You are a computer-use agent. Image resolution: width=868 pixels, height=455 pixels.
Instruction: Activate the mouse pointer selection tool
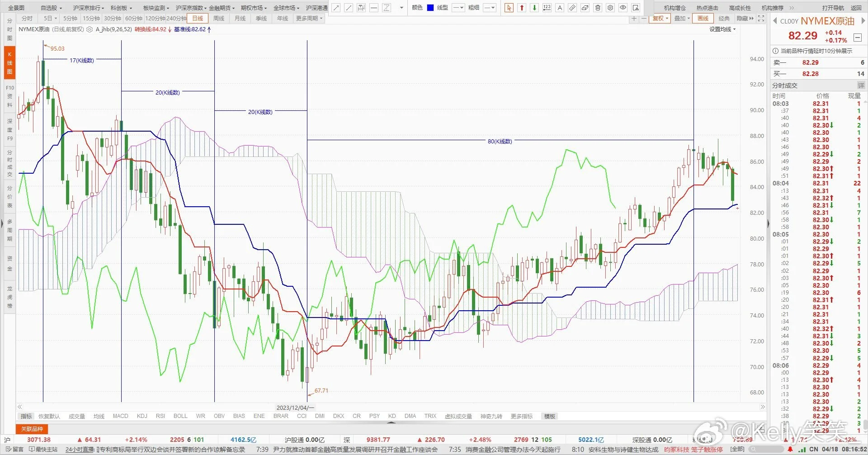tap(509, 8)
